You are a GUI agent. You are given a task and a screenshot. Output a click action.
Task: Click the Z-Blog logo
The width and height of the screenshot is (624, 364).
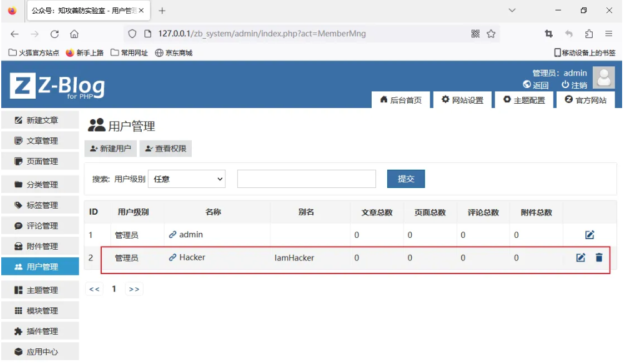57,86
